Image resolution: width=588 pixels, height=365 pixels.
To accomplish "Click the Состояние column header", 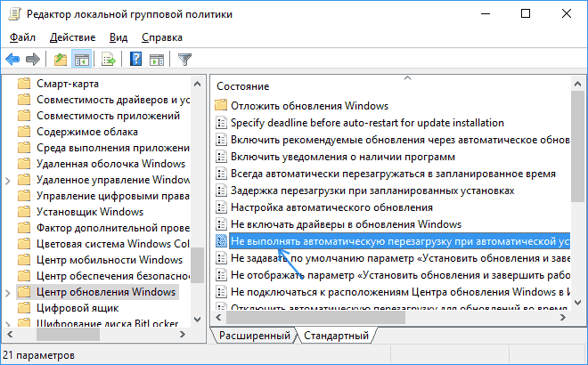I will point(241,86).
